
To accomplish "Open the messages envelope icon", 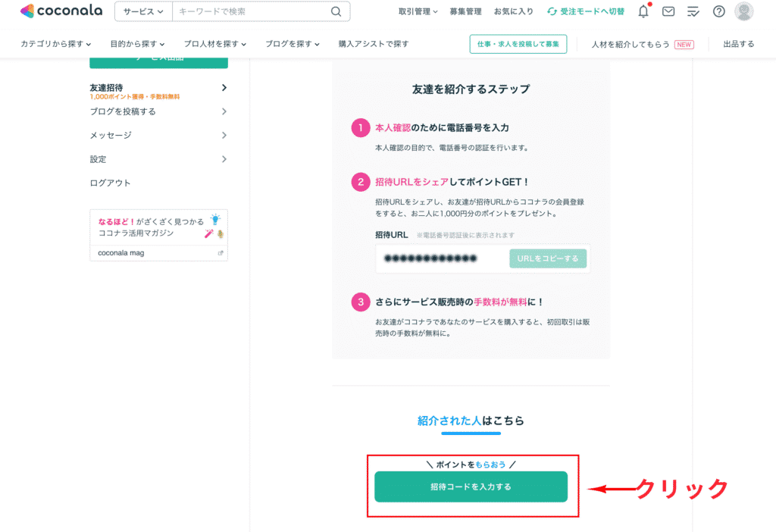I will (x=668, y=11).
